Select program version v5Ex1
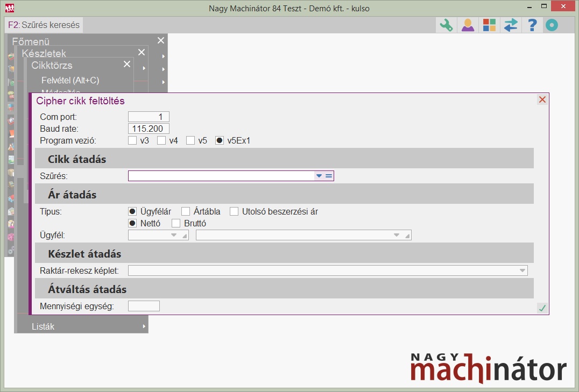This screenshot has height=392, width=579. point(220,141)
